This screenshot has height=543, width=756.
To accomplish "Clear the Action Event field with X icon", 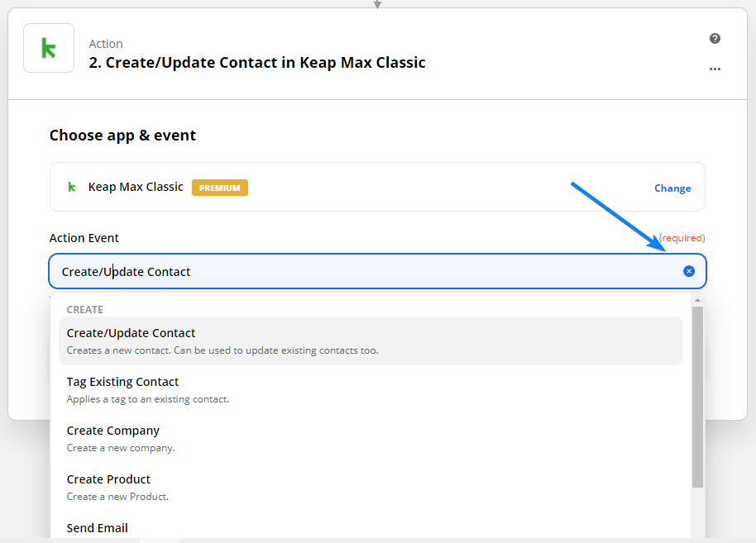I will pyautogui.click(x=689, y=271).
